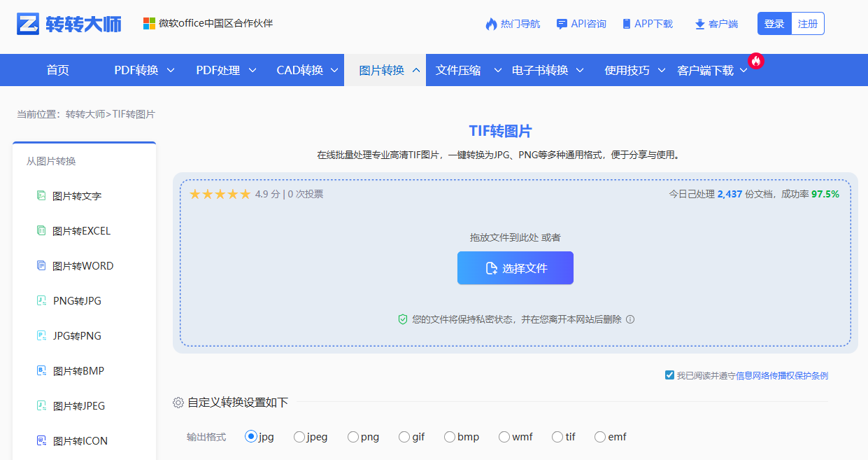Uncheck the 信息网络传播权保护条例 agreement checkbox
The image size is (868, 460).
669,376
